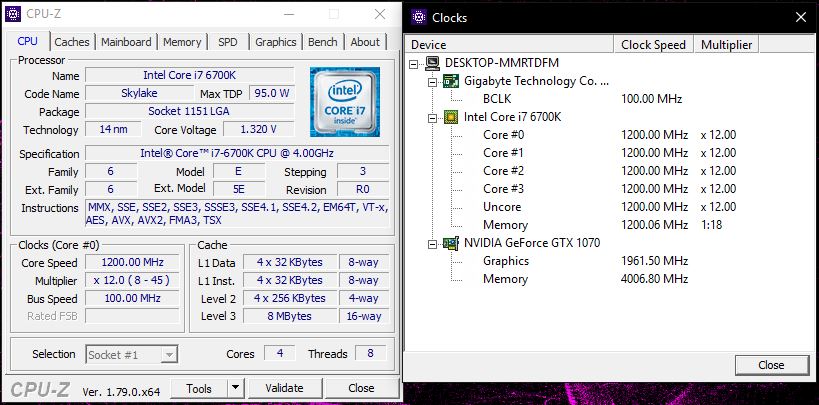Collapse the Intel Core i7 6700K node
819x405 pixels.
[432, 118]
